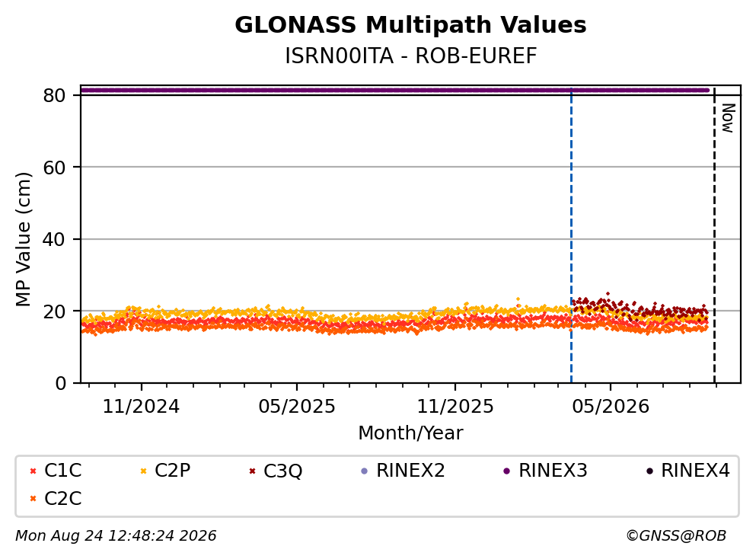
Task: Select the C1C legend label
Action: 62,471
